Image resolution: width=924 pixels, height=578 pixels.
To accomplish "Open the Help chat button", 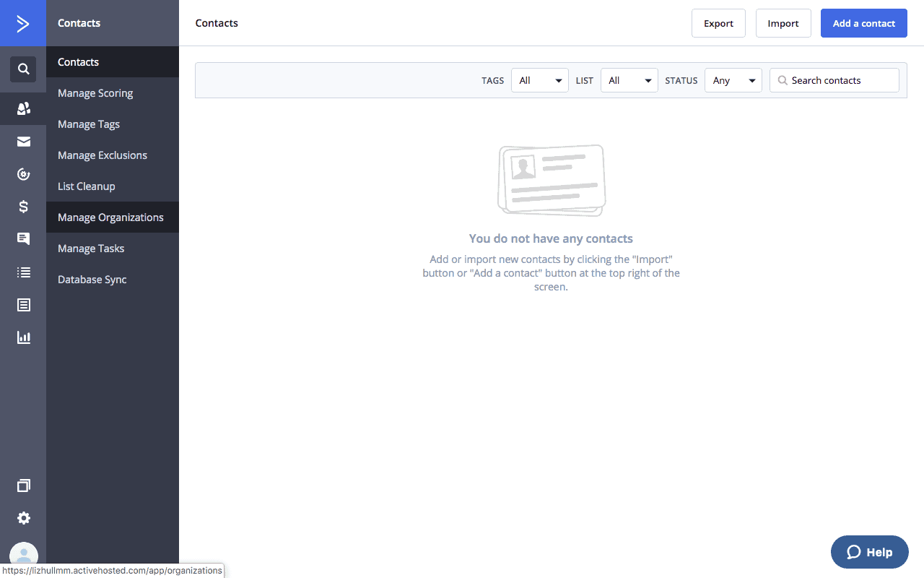I will point(870,552).
